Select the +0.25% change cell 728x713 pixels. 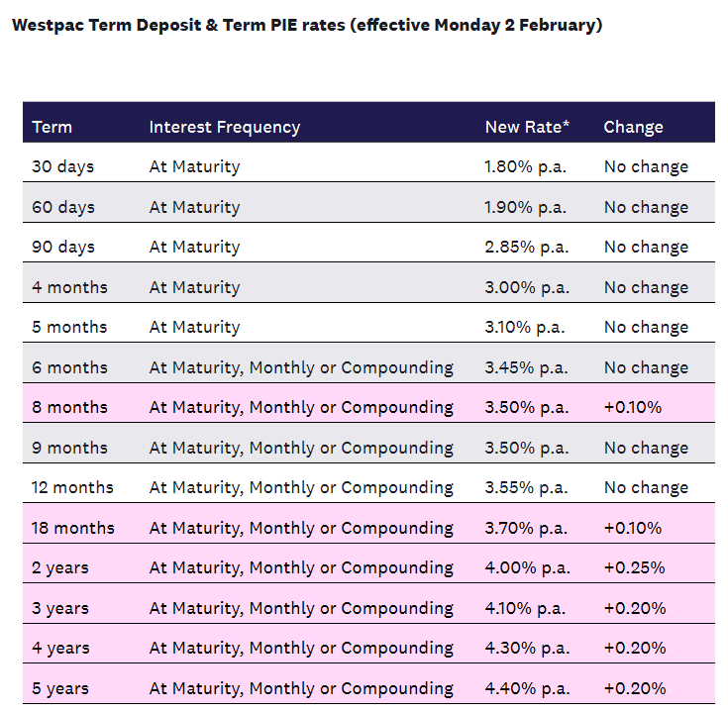pos(634,567)
